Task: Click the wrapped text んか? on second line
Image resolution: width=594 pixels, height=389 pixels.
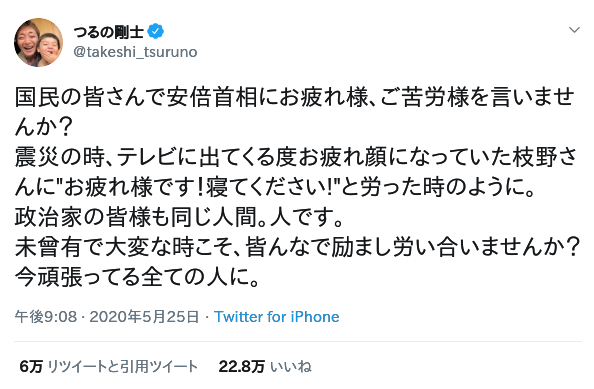Action: pyautogui.click(x=44, y=127)
